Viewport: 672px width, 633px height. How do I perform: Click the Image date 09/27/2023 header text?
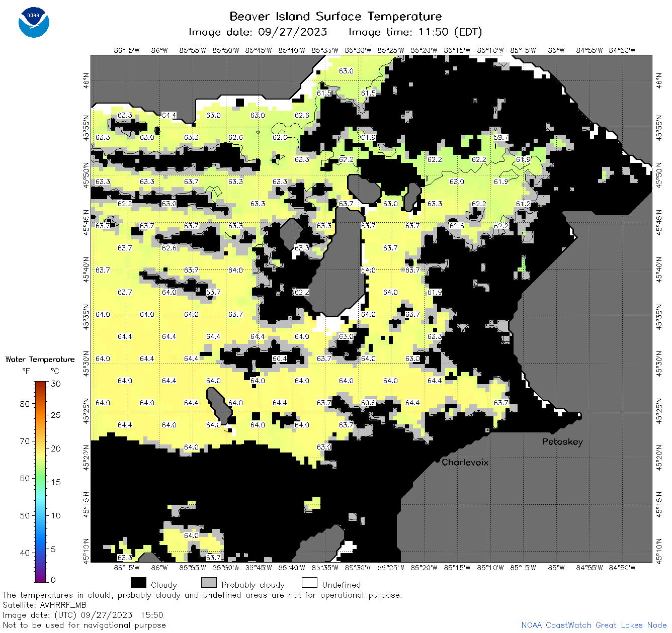pos(258,32)
